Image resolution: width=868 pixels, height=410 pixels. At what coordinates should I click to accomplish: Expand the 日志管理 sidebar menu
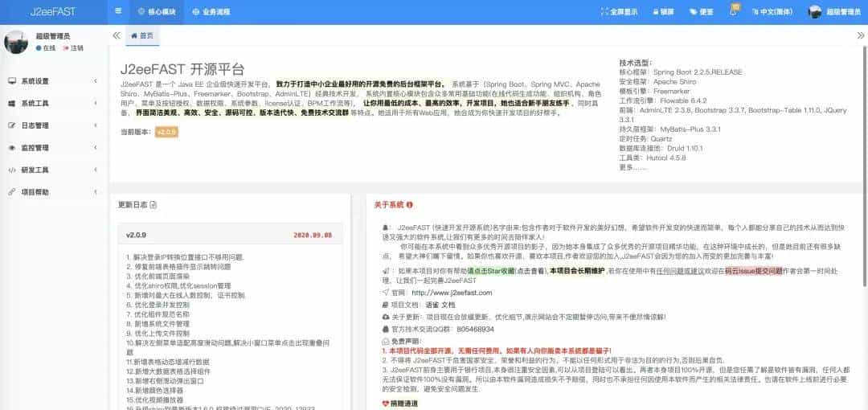point(54,125)
